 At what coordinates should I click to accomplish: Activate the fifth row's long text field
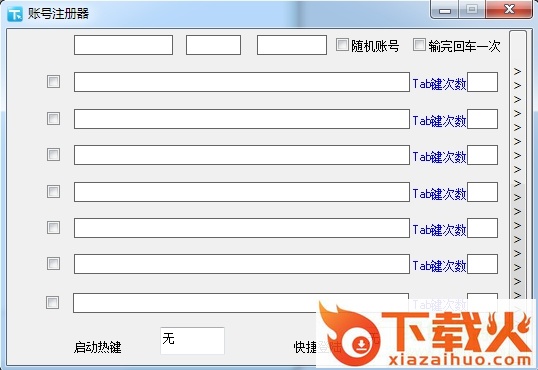click(242, 228)
